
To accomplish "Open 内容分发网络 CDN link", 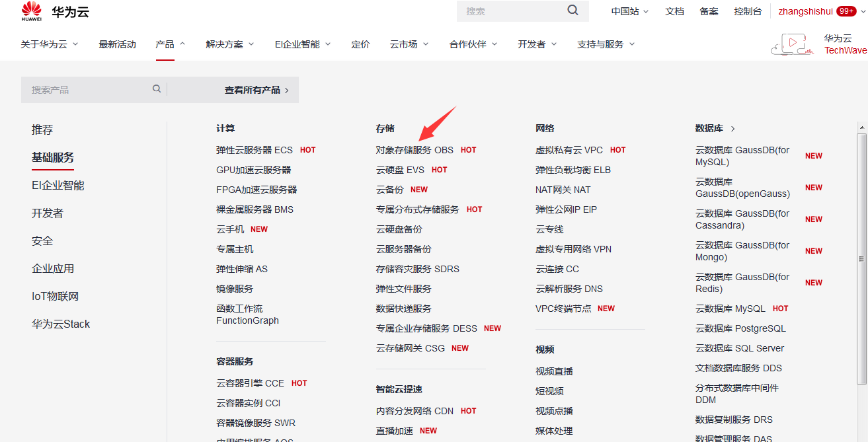I will pos(414,411).
